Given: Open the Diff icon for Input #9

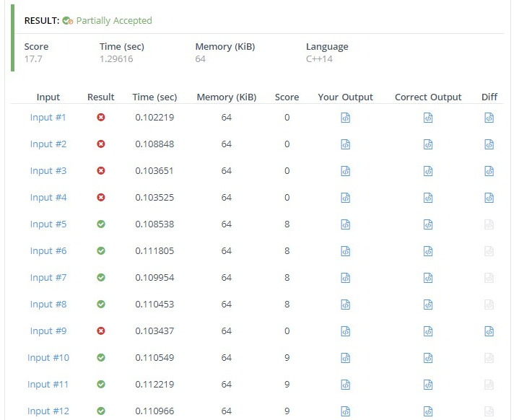Looking at the screenshot, I should pyautogui.click(x=489, y=331).
